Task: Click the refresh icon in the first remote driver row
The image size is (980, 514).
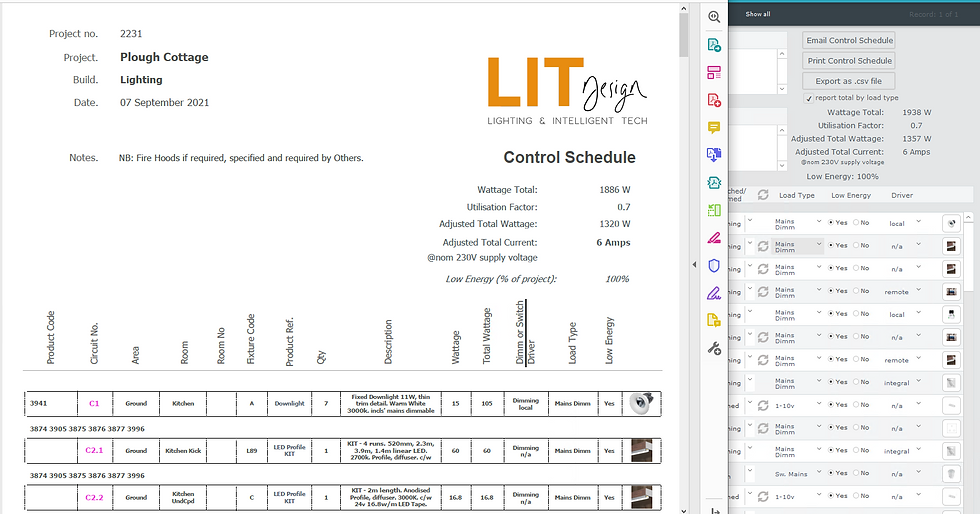Action: (763, 291)
